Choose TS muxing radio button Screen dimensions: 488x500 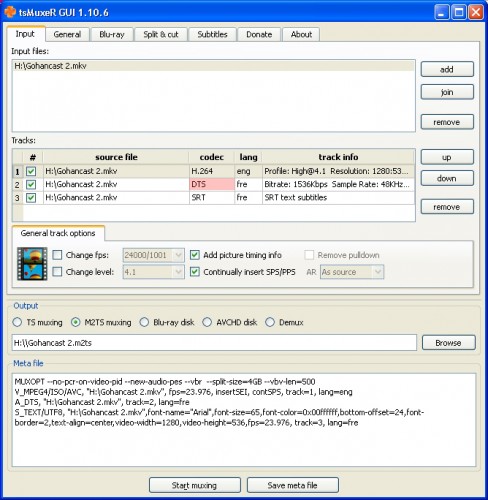pyautogui.click(x=17, y=322)
